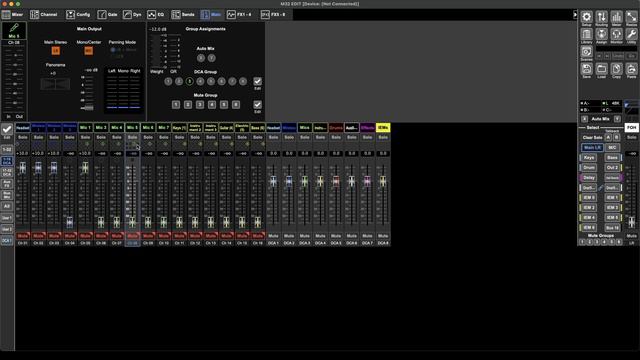The width and height of the screenshot is (640, 360).
Task: Mute DCA 1 strip
Action: tap(273, 236)
